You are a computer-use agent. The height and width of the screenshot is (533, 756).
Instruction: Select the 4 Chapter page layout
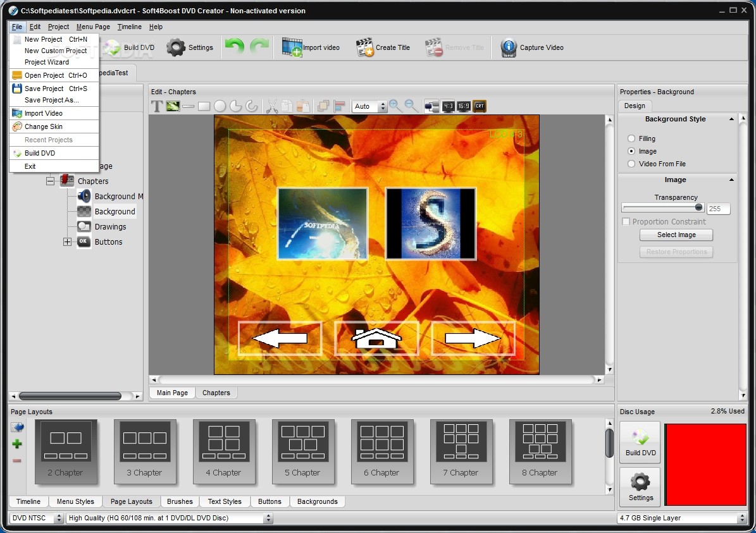(224, 451)
